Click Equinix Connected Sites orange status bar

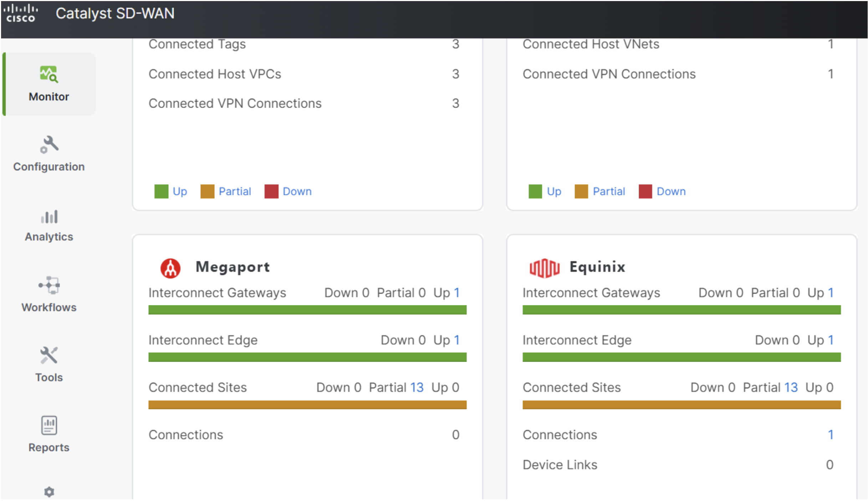tap(681, 405)
